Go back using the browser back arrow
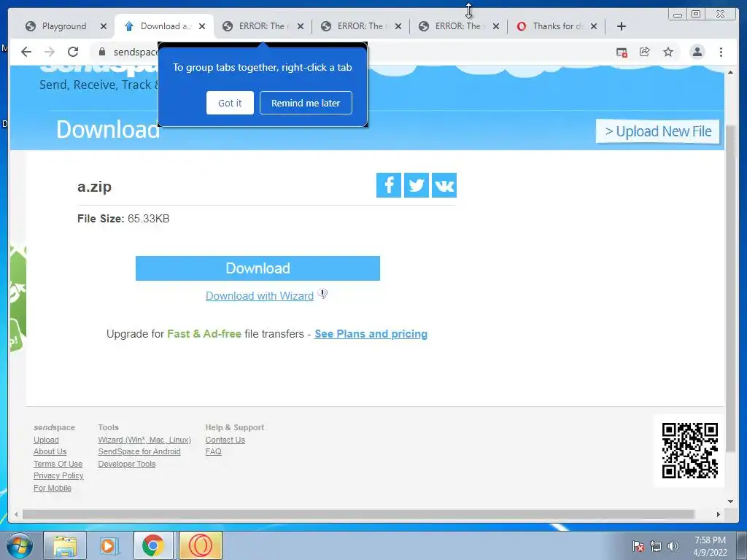This screenshot has width=747, height=560. point(26,52)
